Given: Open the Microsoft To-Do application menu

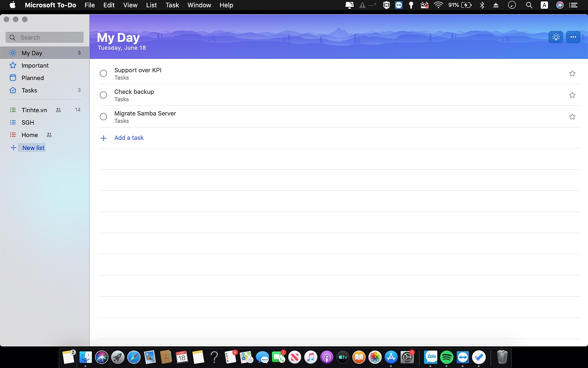Looking at the screenshot, I should tap(51, 5).
